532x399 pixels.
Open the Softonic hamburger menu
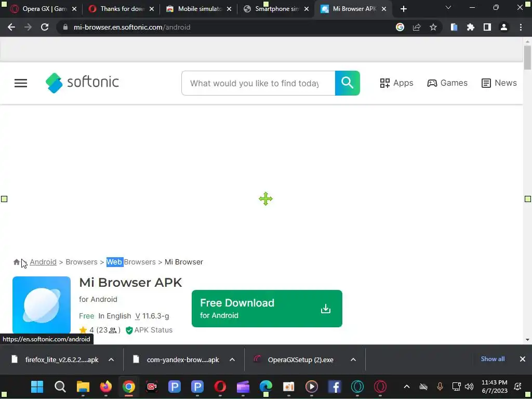pos(21,83)
